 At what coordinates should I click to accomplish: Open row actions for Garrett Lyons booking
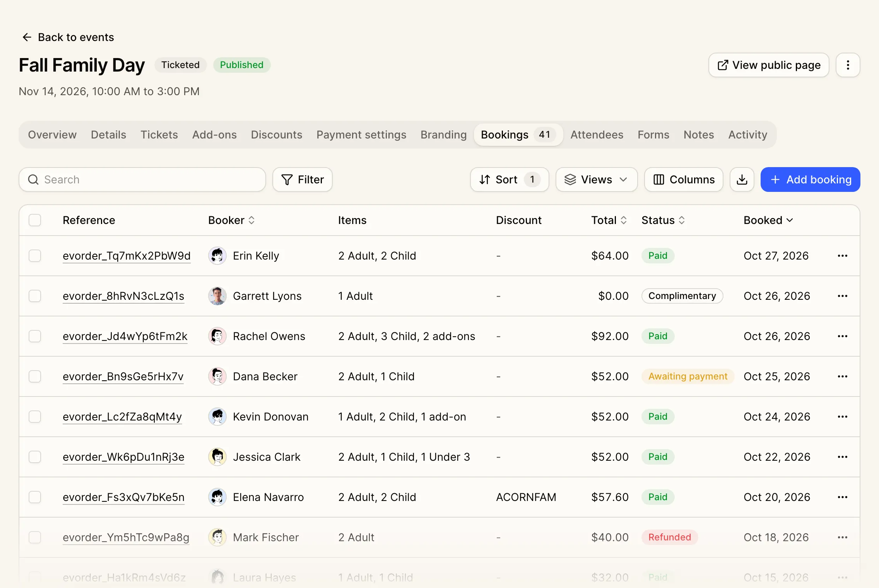pyautogui.click(x=842, y=296)
